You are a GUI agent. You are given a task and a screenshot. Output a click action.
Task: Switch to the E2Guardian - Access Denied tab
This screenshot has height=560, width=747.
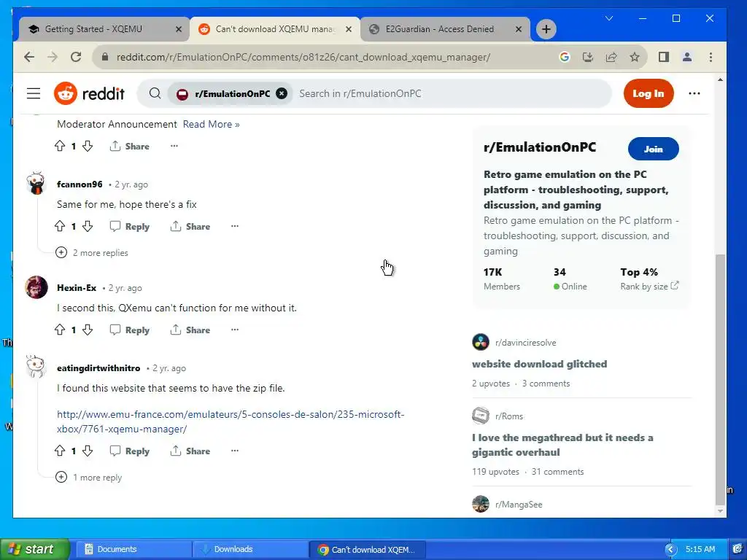(446, 29)
